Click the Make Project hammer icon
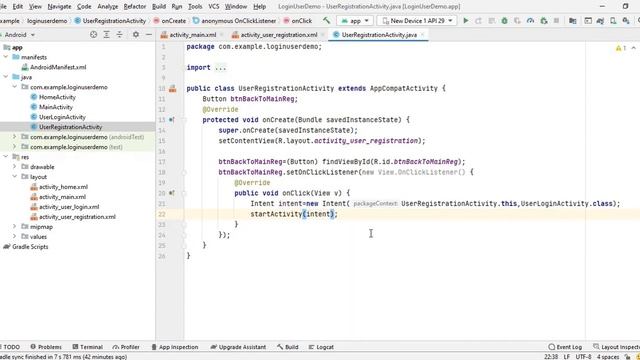The width and height of the screenshot is (640, 360). (326, 20)
